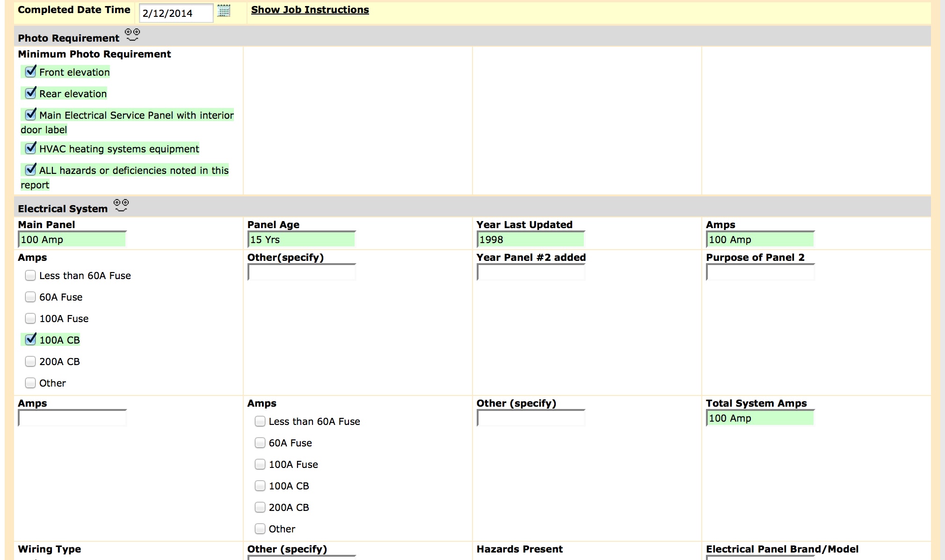Check 200A CB in second Amps list
The width and height of the screenshot is (945, 560).
pos(260,507)
